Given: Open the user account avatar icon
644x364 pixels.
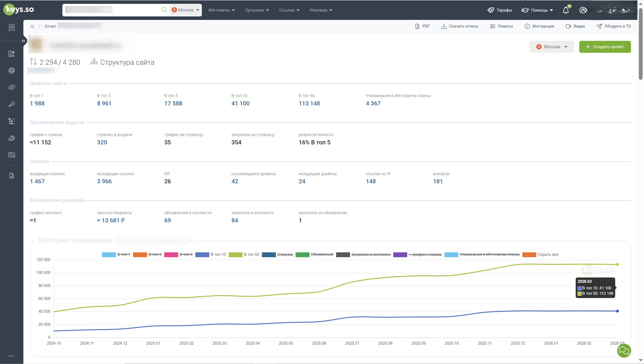Looking at the screenshot, I should point(583,10).
